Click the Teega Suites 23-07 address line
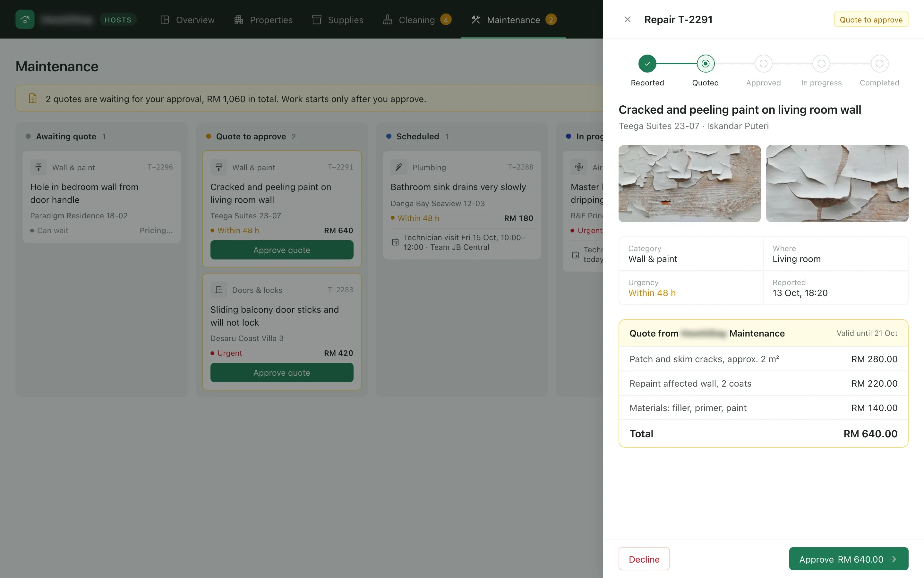The height and width of the screenshot is (578, 924). pyautogui.click(x=693, y=126)
